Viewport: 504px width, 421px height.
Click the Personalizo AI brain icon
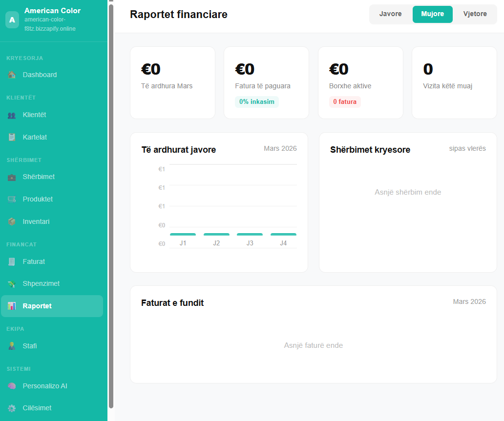pos(12,386)
